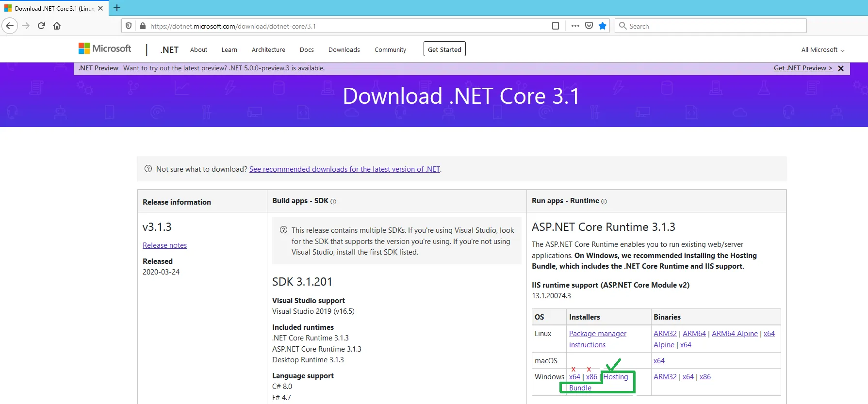868x404 pixels.
Task: Dismiss the .NET Preview banner
Action: point(841,68)
